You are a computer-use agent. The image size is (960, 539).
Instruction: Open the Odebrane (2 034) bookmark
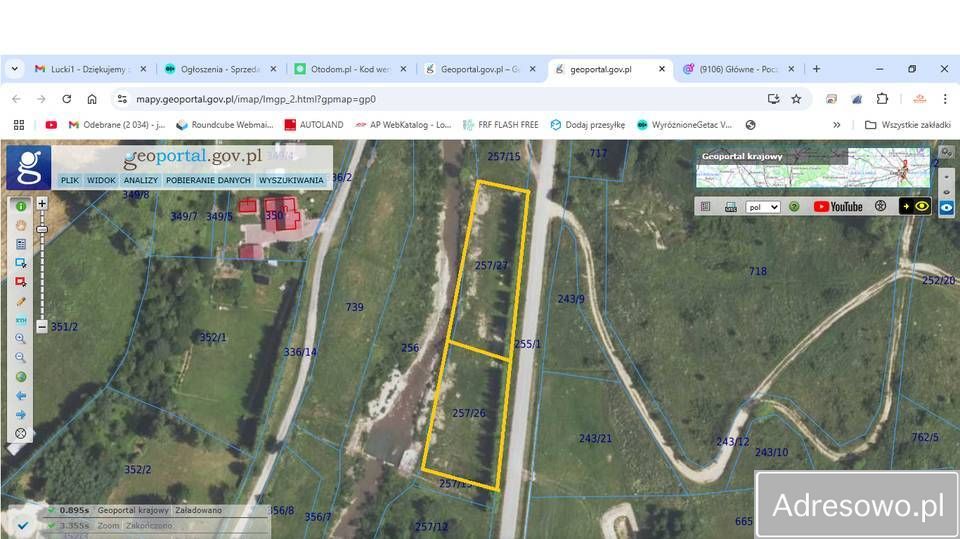click(x=117, y=125)
